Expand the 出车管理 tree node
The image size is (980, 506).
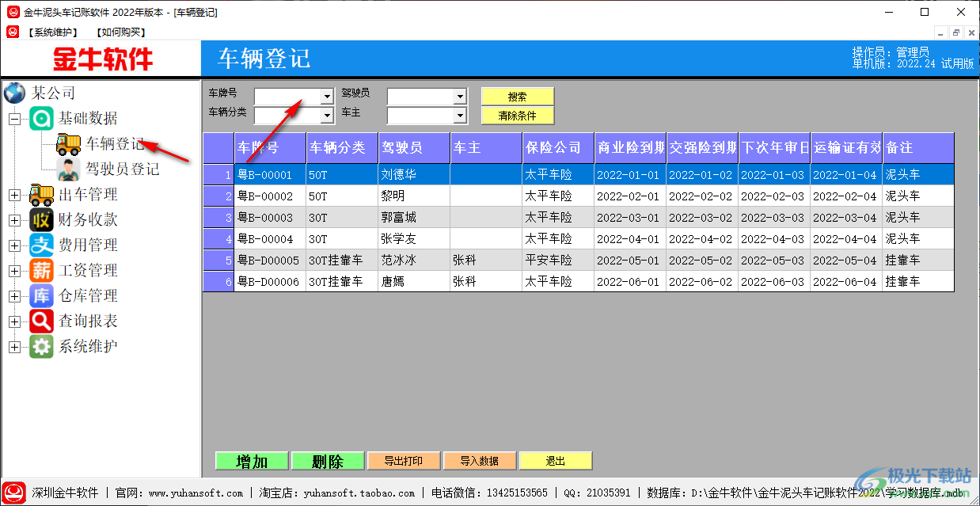click(x=14, y=195)
